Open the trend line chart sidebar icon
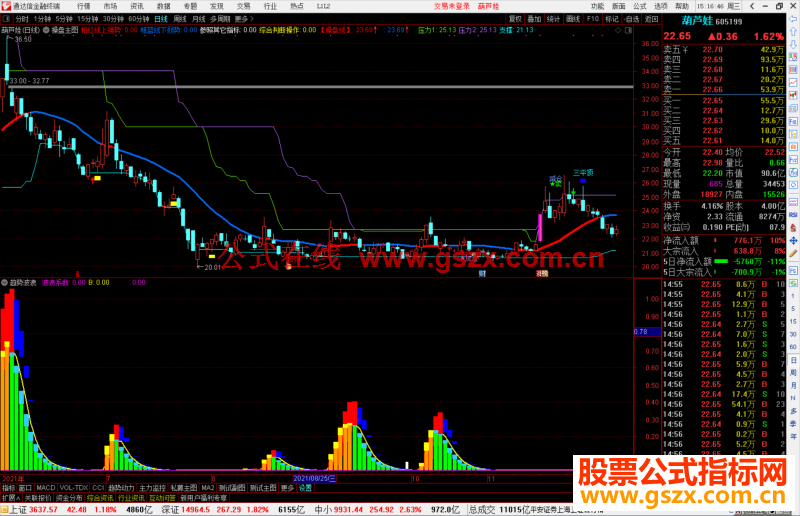This screenshot has width=800, height=516. click(793, 83)
